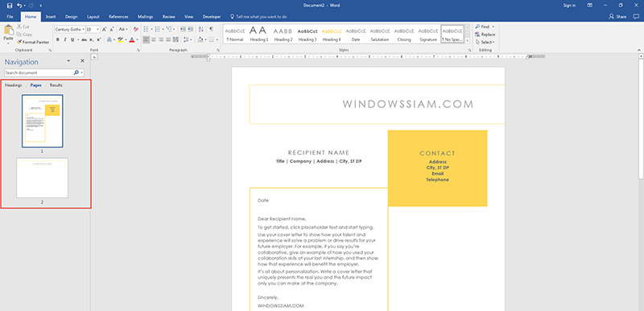
Task: Click the Share button
Action: [x=617, y=17]
